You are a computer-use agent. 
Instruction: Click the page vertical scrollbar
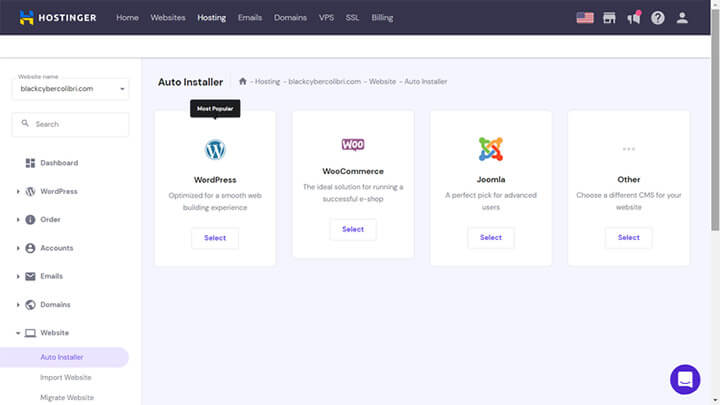click(715, 119)
